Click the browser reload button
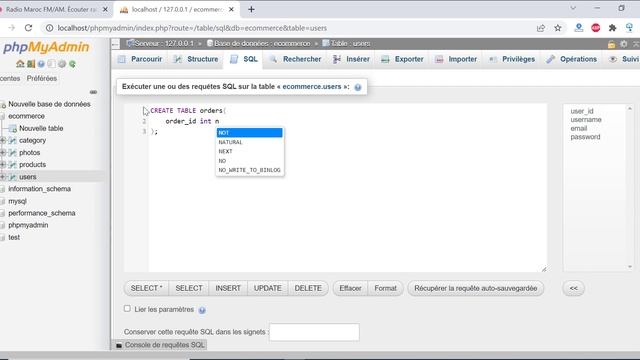Image resolution: width=640 pixels, height=360 pixels. tap(28, 28)
